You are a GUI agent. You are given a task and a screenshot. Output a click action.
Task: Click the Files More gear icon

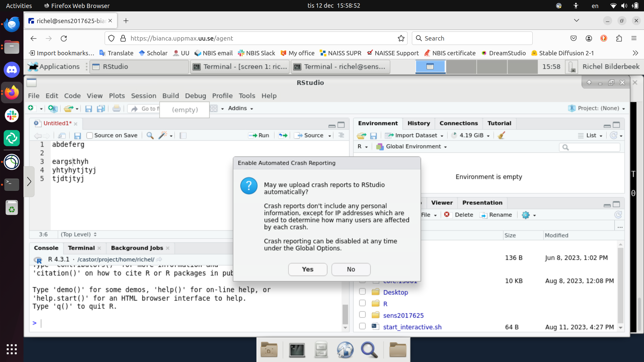526,215
